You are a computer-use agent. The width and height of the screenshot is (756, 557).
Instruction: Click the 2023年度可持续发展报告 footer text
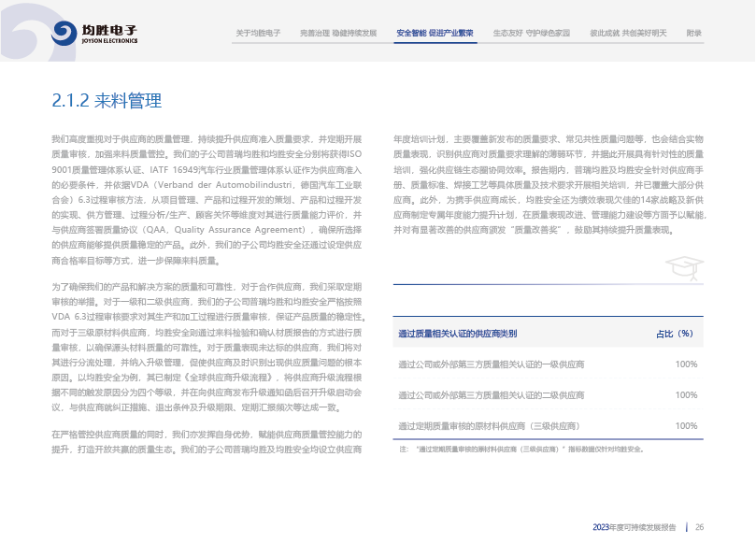(x=634, y=527)
